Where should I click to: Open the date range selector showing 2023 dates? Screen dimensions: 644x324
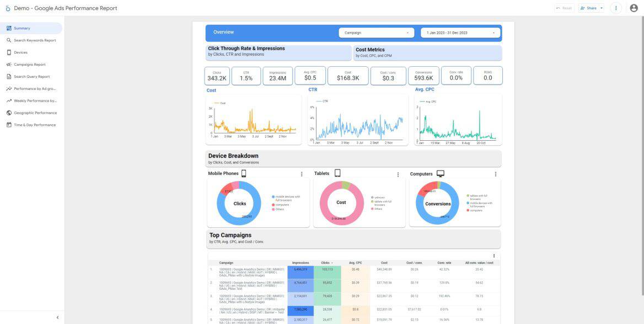[x=460, y=32]
